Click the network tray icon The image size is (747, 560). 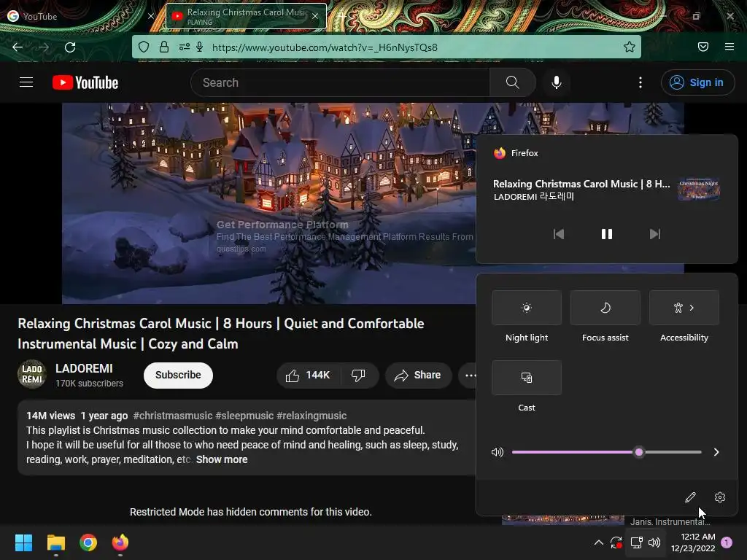coord(636,542)
